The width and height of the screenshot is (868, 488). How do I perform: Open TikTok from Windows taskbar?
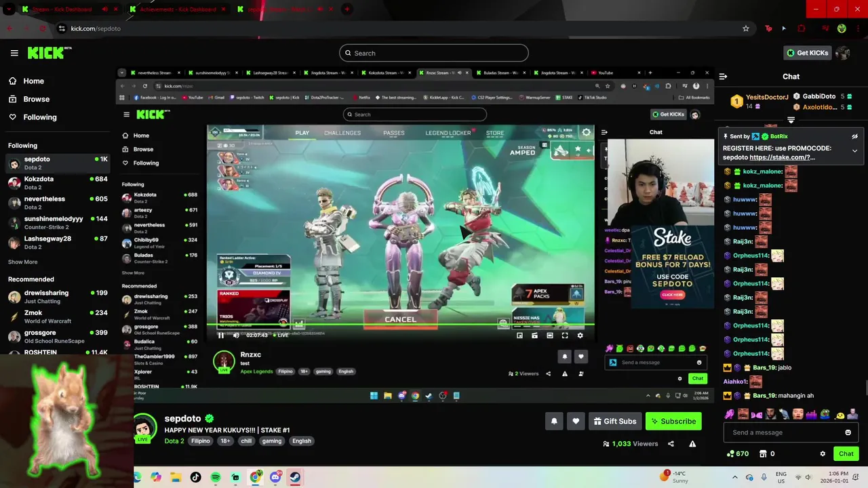tap(196, 477)
